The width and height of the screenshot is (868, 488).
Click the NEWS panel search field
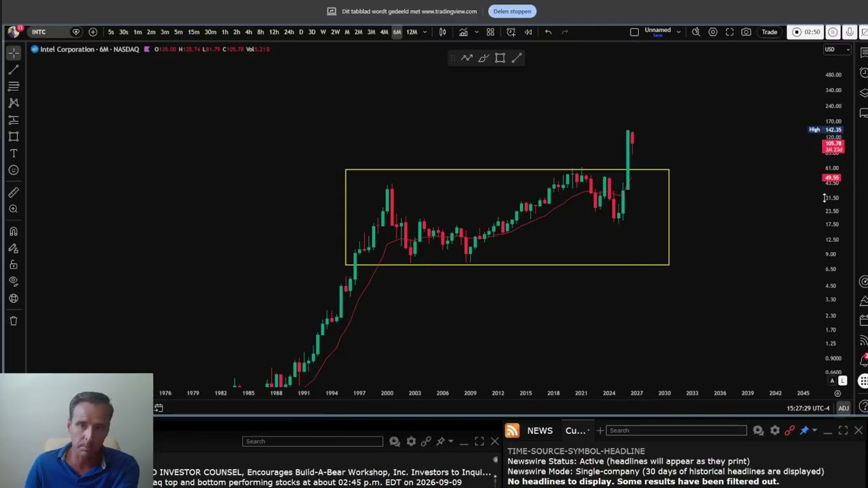[677, 430]
